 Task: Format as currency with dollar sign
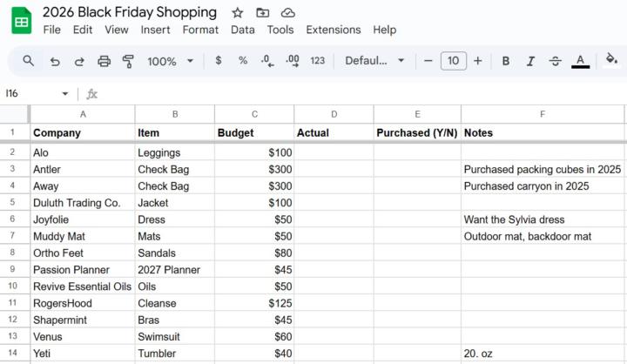coord(219,61)
